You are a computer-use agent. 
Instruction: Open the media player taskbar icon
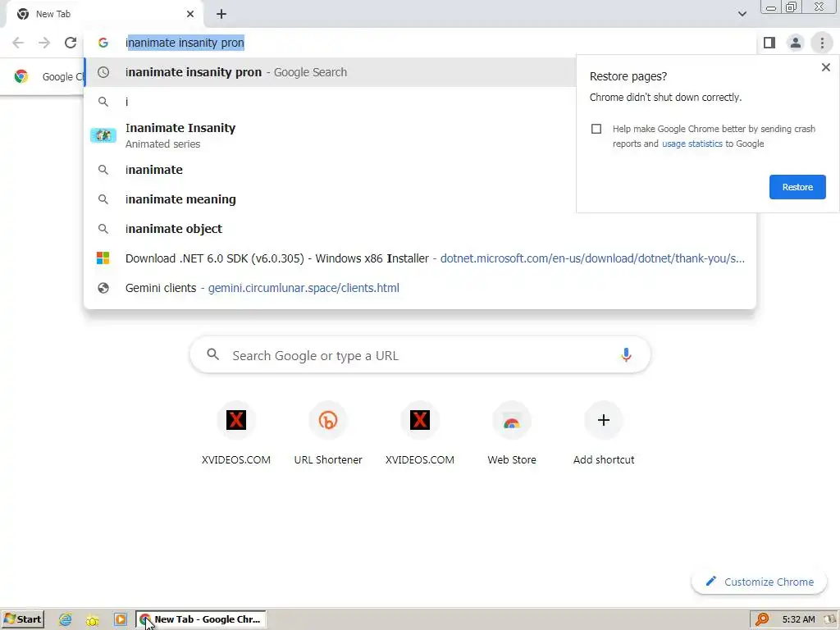(121, 620)
